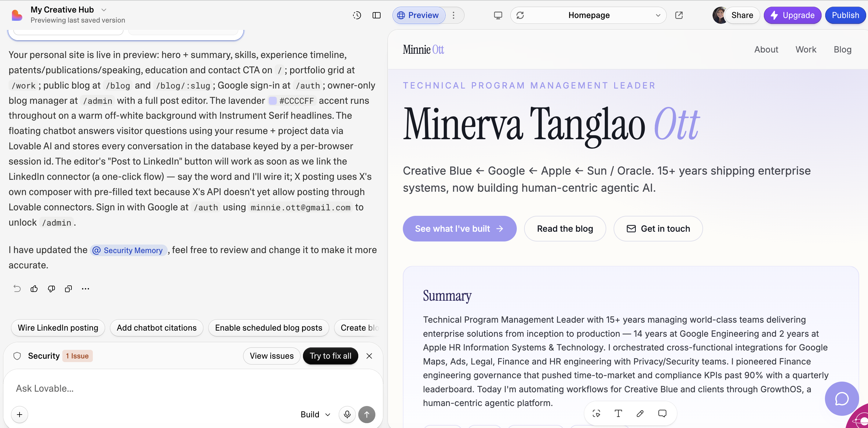868x428 pixels.
Task: Choose the text edit T tool
Action: pyautogui.click(x=618, y=413)
